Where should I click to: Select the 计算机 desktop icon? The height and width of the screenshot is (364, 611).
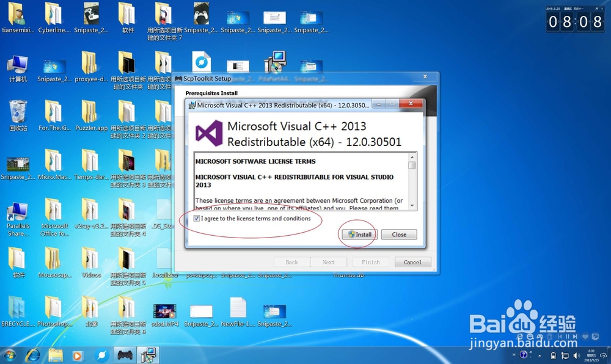pos(18,69)
